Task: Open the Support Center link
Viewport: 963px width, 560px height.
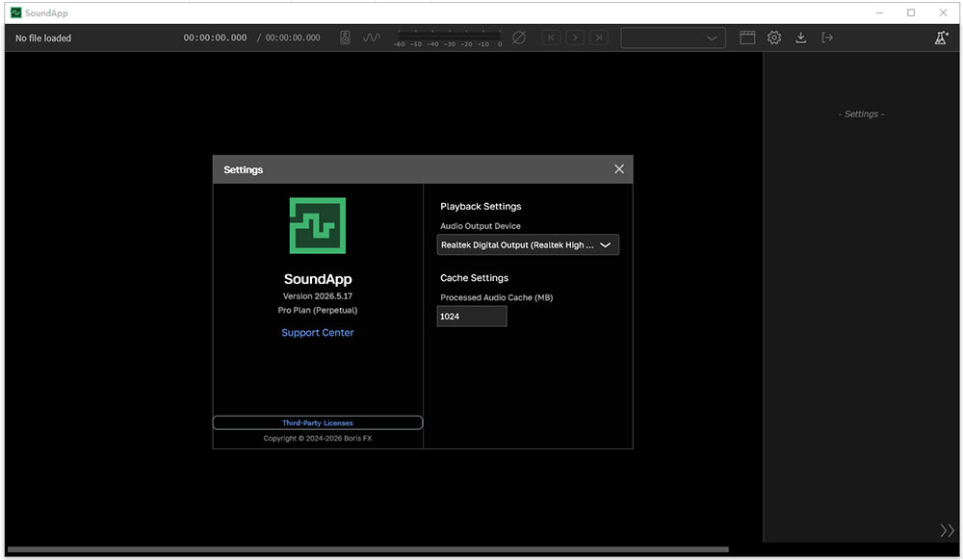Action: pyautogui.click(x=318, y=333)
